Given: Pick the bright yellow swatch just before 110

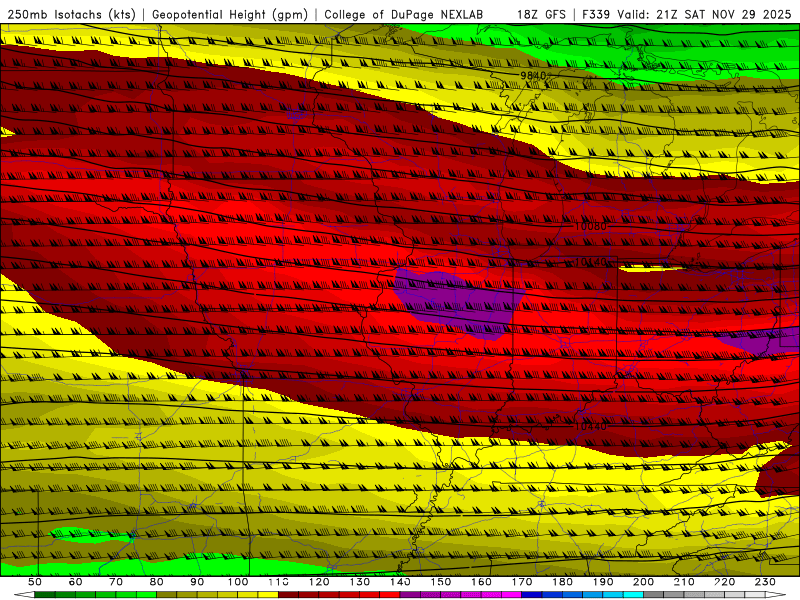Looking at the screenshot, I should 268,595.
